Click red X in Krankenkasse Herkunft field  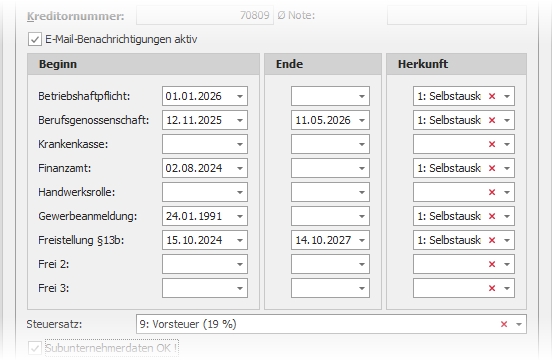(x=492, y=144)
